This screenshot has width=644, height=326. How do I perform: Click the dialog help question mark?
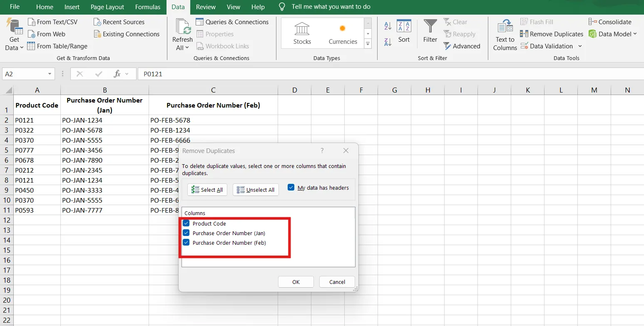pyautogui.click(x=322, y=150)
